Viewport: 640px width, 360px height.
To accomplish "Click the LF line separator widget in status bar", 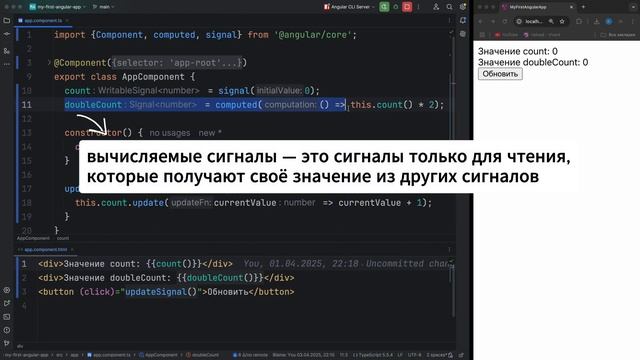I will (400, 355).
